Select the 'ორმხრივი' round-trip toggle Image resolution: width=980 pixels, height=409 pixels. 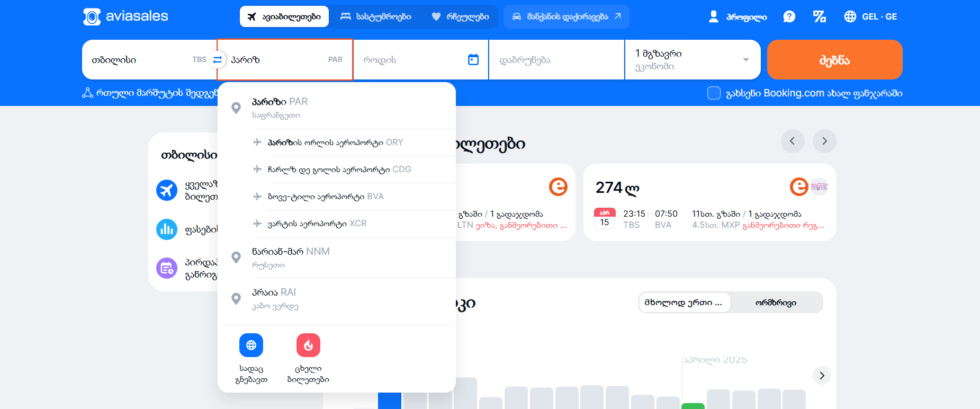point(776,303)
